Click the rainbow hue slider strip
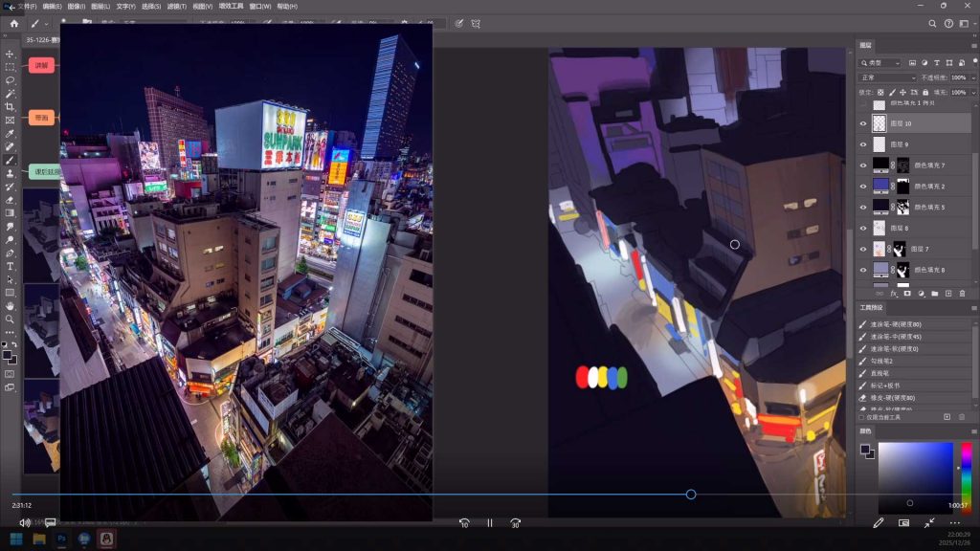980x551 pixels. point(966,478)
